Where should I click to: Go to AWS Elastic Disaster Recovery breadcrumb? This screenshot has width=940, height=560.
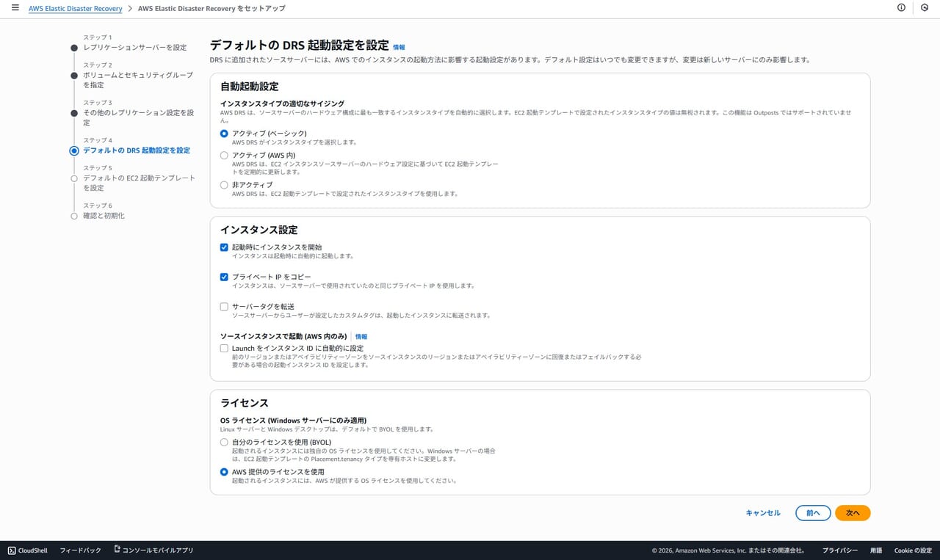pyautogui.click(x=76, y=8)
